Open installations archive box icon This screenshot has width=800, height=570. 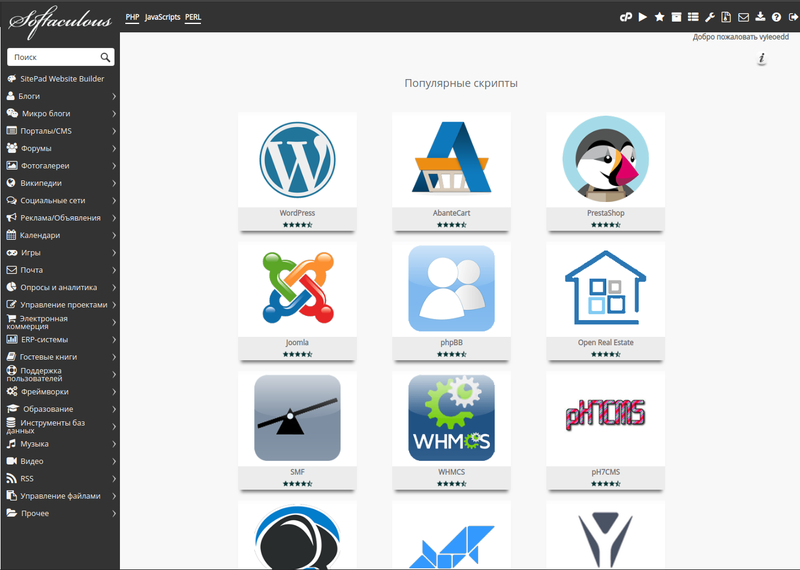[676, 17]
